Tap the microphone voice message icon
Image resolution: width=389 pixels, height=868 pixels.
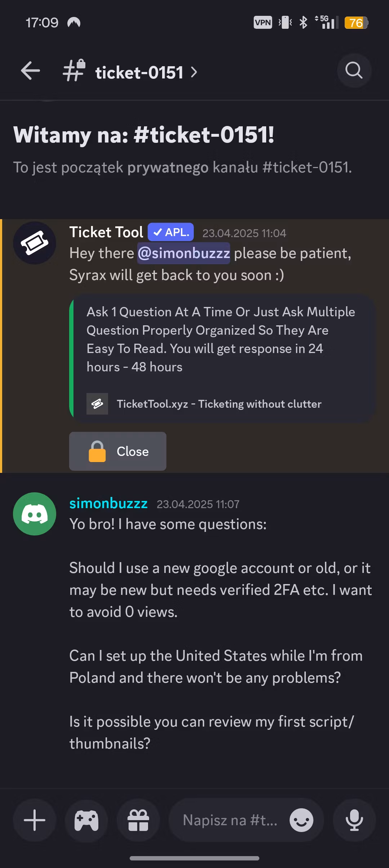(x=354, y=820)
